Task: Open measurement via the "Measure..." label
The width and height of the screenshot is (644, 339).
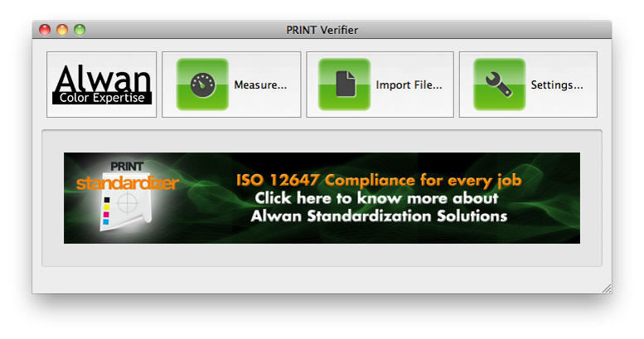Action: coord(260,85)
